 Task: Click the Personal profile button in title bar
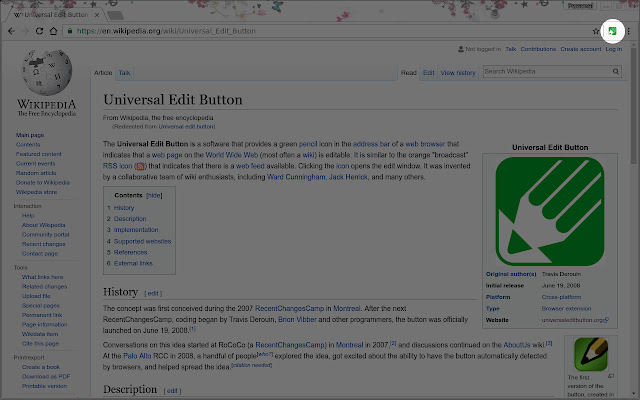point(580,6)
